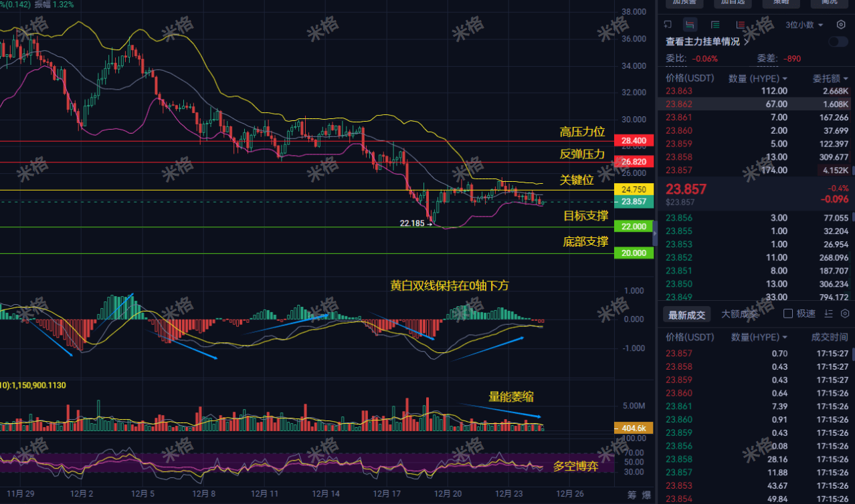The height and width of the screenshot is (504, 855).
Task: Click the large 23.857 last price display
Action: [x=686, y=189]
